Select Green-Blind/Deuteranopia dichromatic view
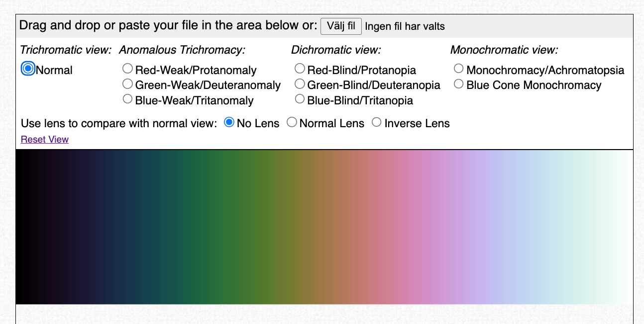 click(x=300, y=83)
